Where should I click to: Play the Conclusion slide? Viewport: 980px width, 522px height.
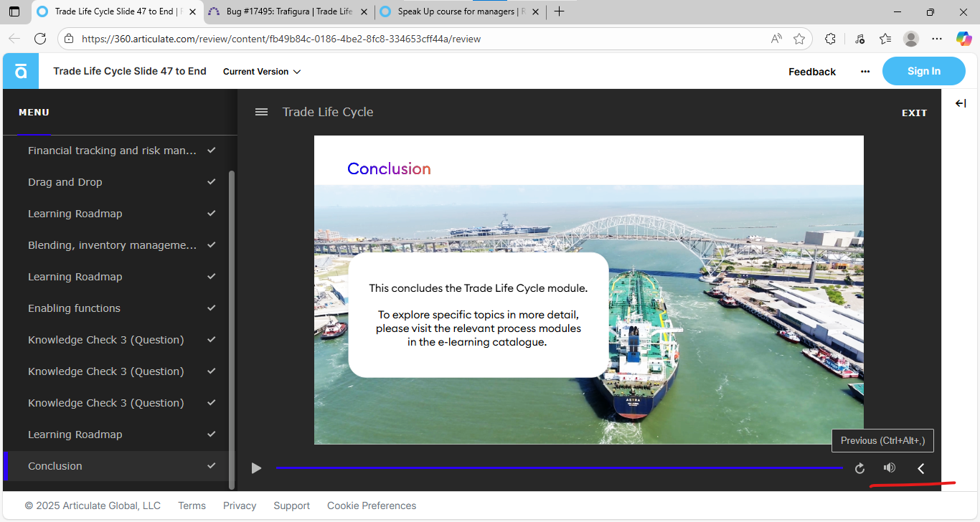point(256,468)
